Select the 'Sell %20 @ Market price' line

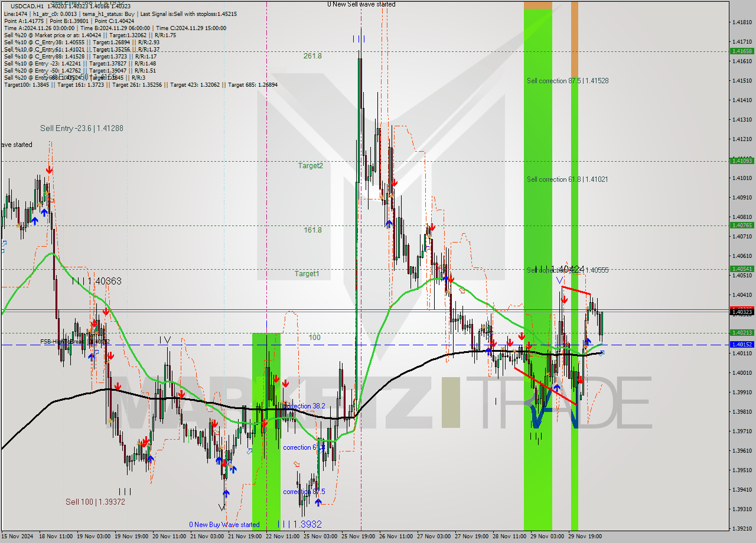click(90, 35)
